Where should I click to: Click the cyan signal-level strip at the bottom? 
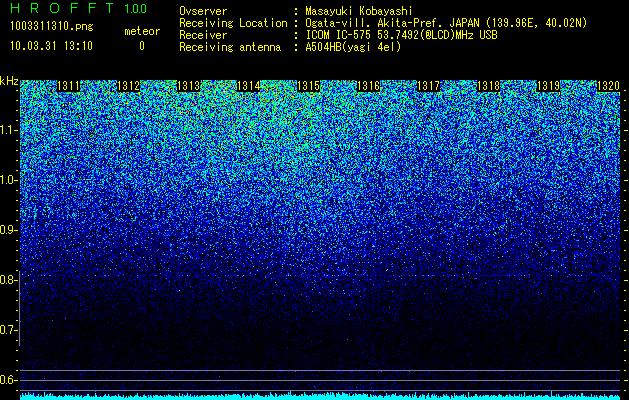click(x=320, y=397)
